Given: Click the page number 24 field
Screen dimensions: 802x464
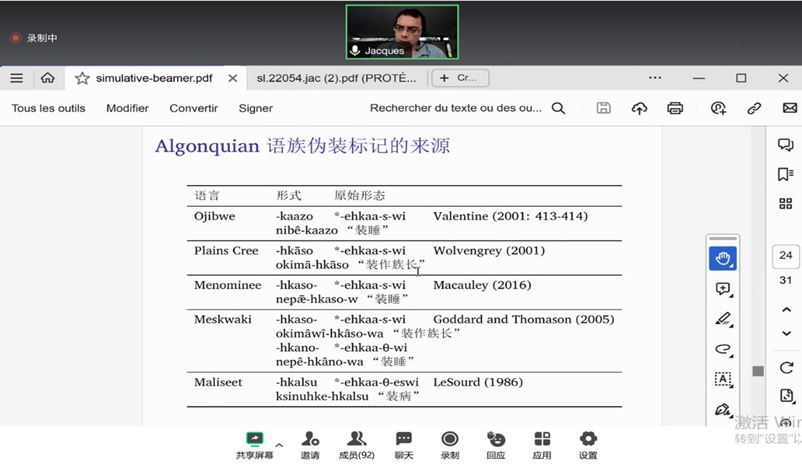Looking at the screenshot, I should (x=786, y=255).
